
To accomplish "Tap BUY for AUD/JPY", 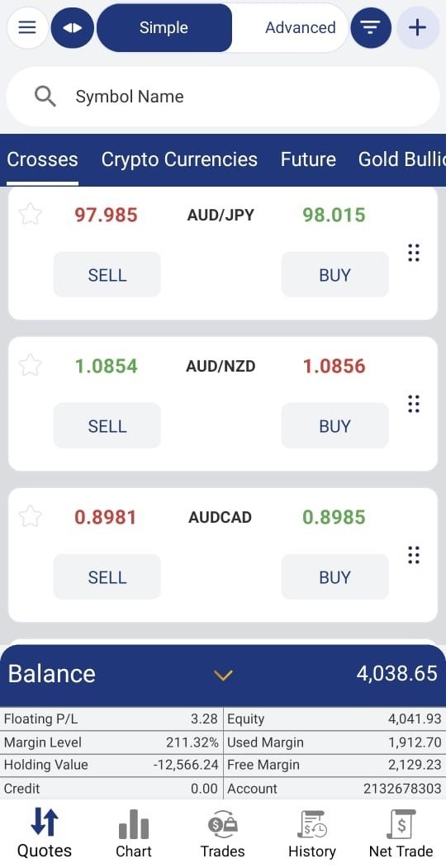I will coord(334,274).
